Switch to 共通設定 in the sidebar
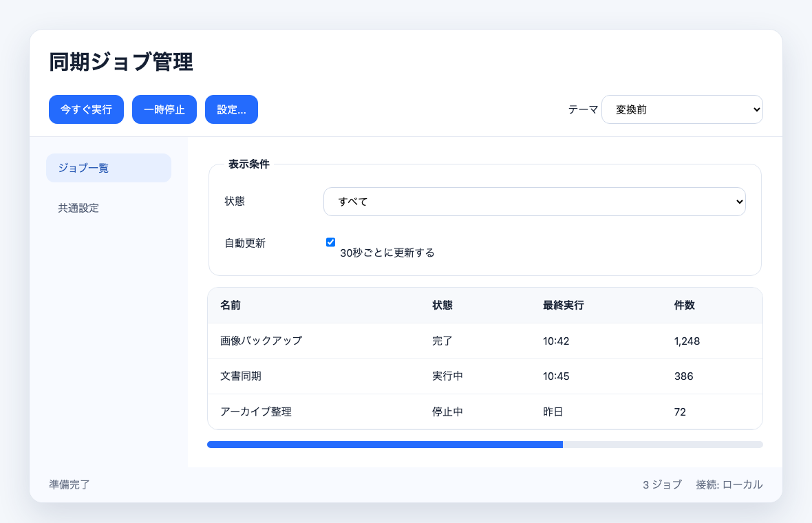This screenshot has width=812, height=523. [x=109, y=208]
